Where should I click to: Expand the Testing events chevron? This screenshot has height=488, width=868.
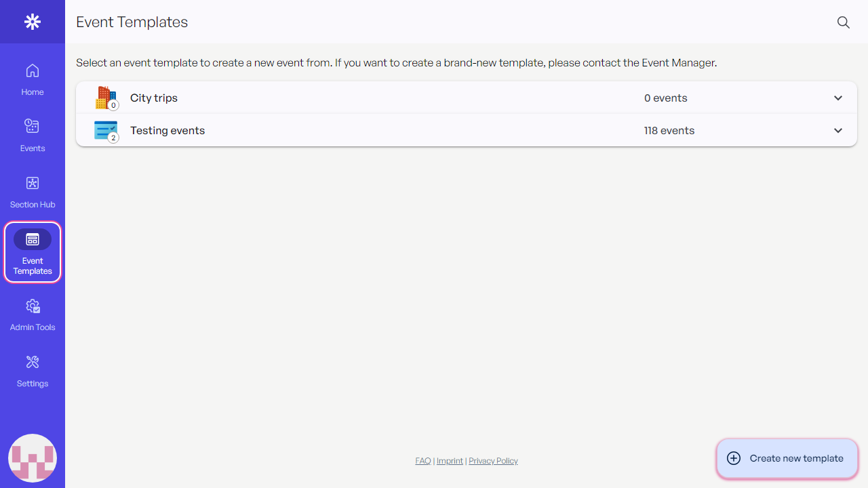pos(838,131)
